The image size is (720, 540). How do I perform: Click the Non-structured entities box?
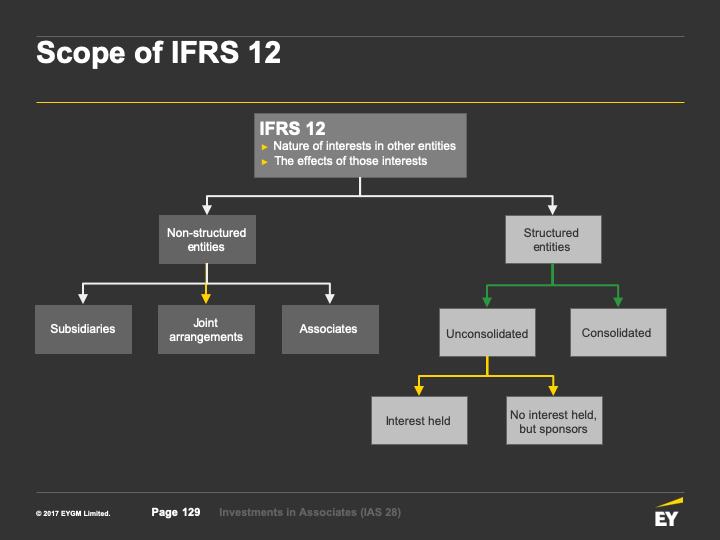(x=207, y=239)
